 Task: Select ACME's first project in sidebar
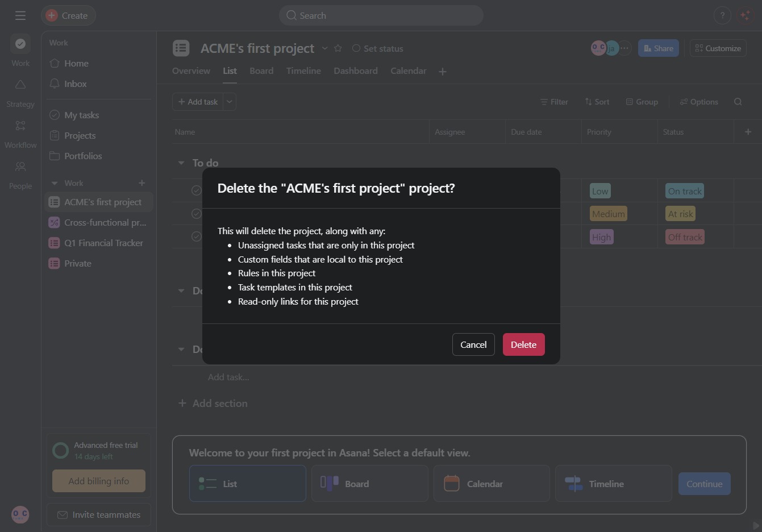coord(98,202)
